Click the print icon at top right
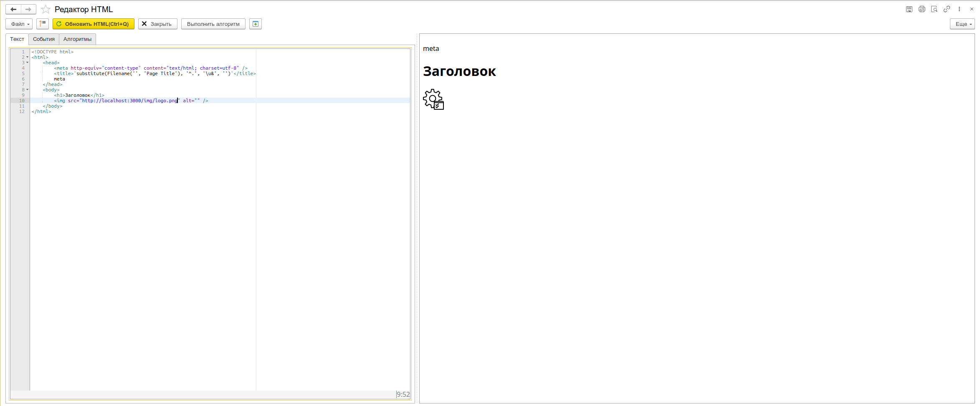The height and width of the screenshot is (406, 980). [922, 9]
